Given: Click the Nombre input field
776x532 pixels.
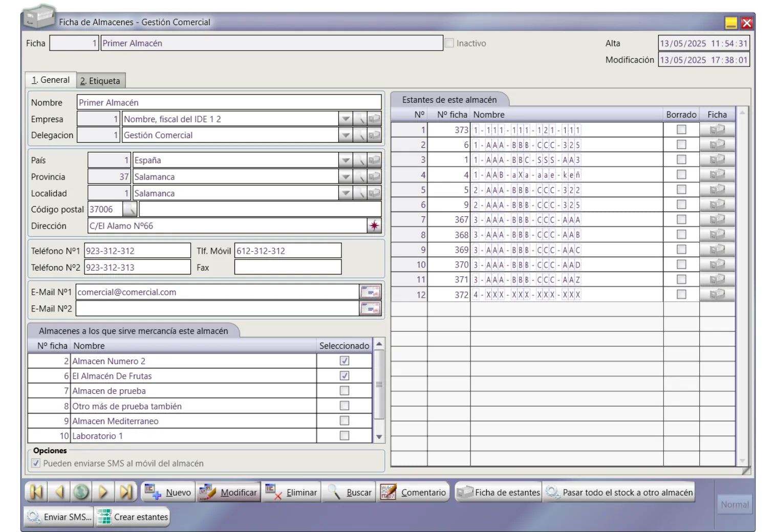Looking at the screenshot, I should click(229, 102).
